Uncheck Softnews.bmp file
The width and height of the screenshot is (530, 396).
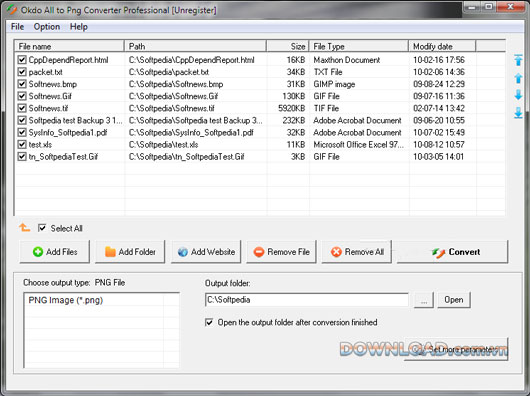22,84
